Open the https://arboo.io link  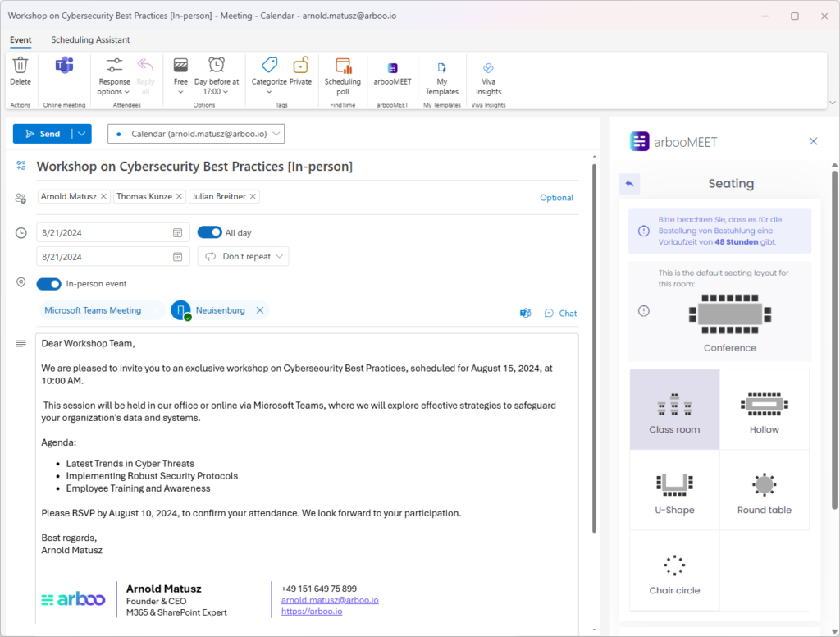(312, 612)
